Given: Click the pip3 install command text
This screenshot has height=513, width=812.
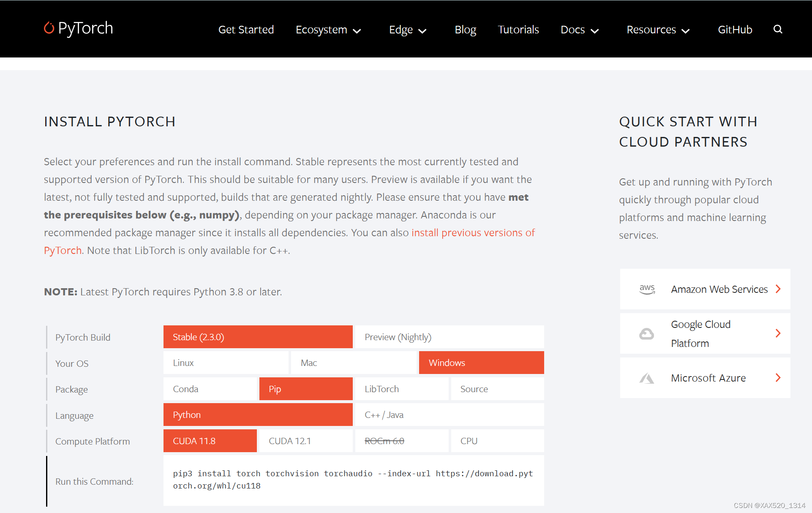Looking at the screenshot, I should pos(353,480).
